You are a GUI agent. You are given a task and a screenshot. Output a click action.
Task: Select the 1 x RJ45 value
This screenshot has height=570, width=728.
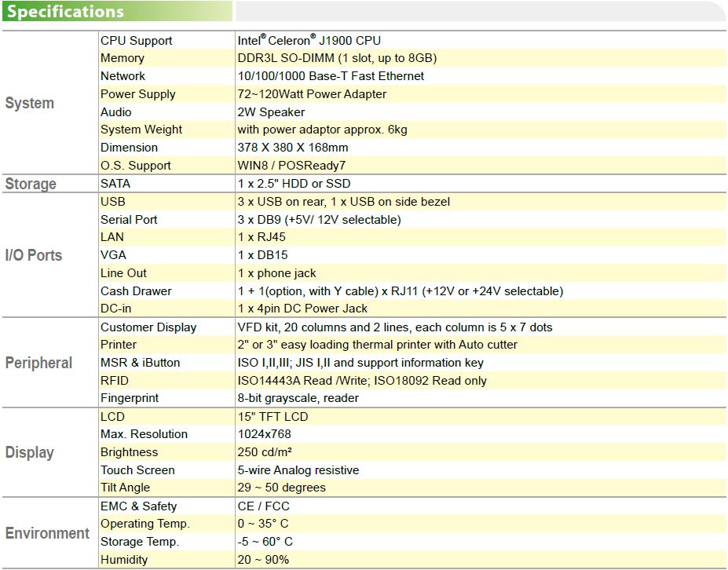tap(262, 237)
